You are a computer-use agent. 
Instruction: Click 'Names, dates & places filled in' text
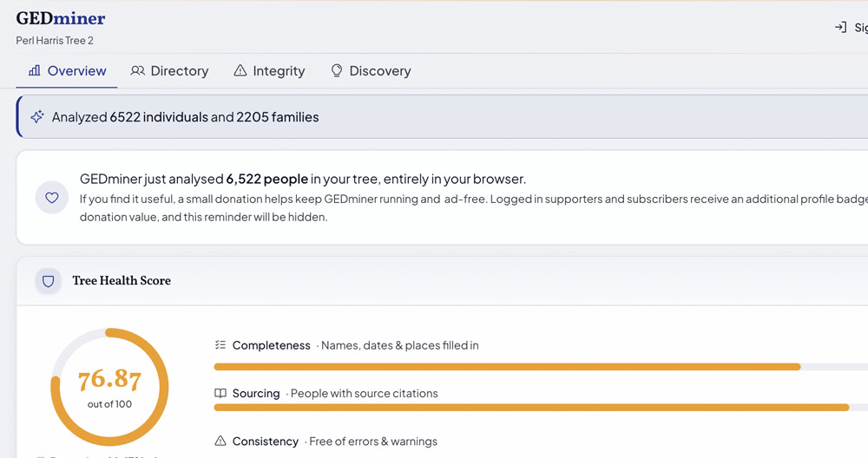pyautogui.click(x=399, y=345)
